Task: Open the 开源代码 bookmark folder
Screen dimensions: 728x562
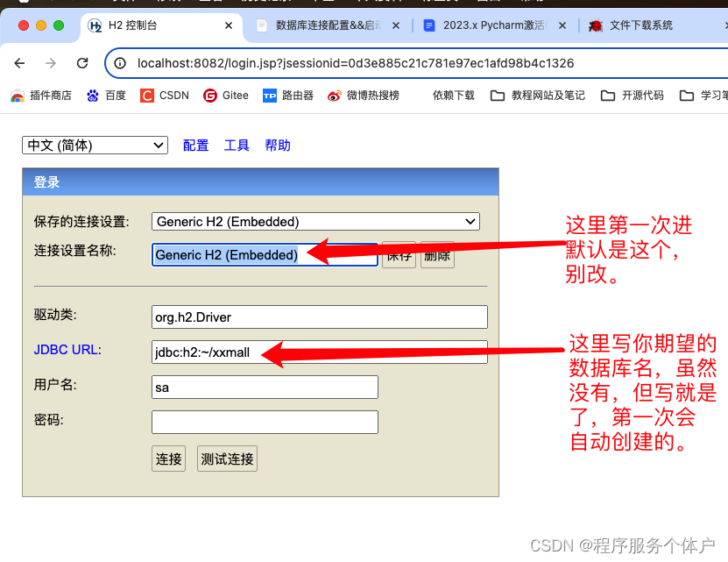Action: tap(632, 96)
